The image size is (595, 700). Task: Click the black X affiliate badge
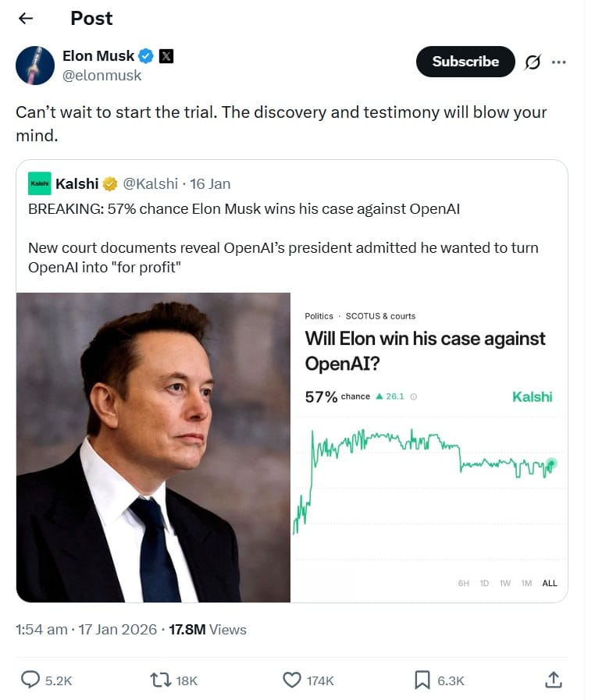tap(166, 55)
